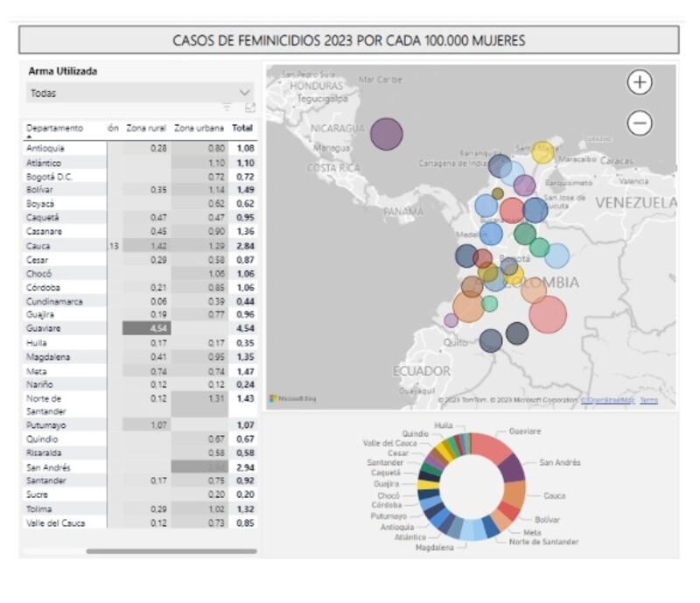Click the table's horizontal scrollbar
The height and width of the screenshot is (603, 700).
coord(171,551)
